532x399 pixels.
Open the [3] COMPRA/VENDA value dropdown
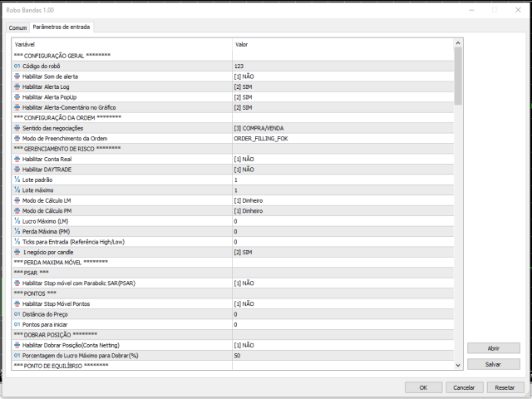click(343, 128)
